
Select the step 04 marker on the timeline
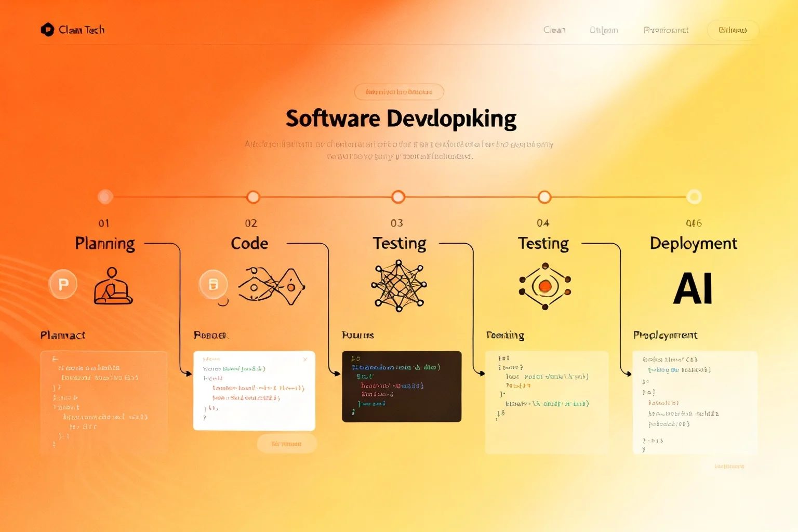point(544,197)
